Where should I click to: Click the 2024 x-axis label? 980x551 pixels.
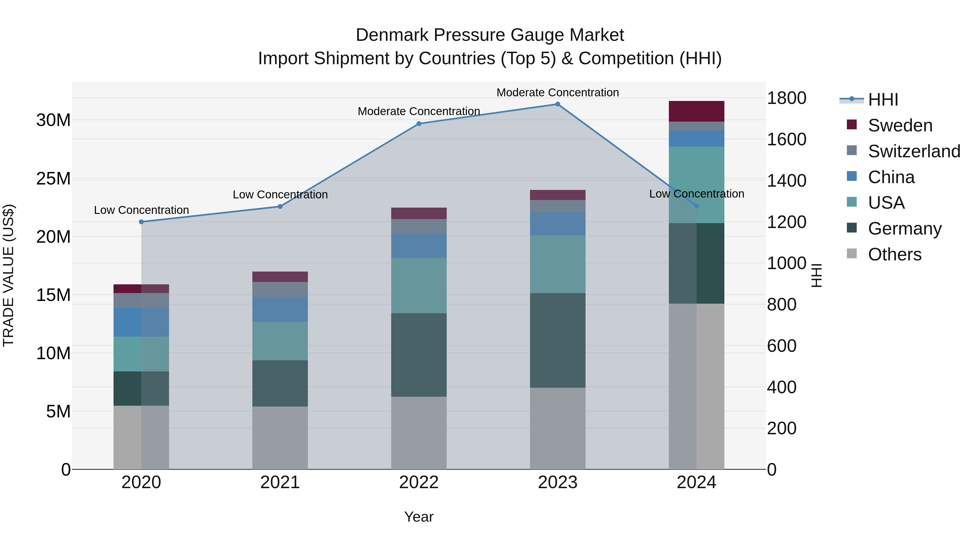click(697, 482)
